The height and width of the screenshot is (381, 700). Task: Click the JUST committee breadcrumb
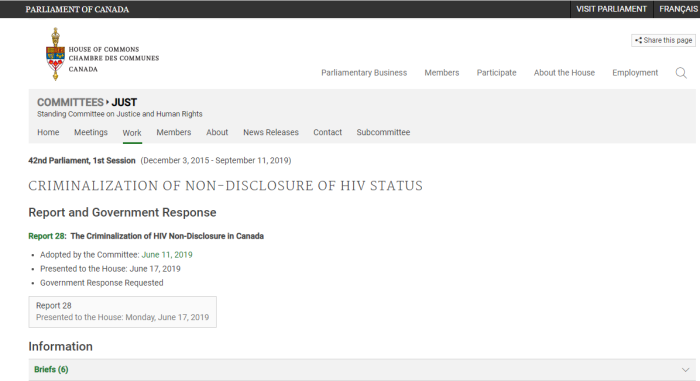click(x=124, y=102)
